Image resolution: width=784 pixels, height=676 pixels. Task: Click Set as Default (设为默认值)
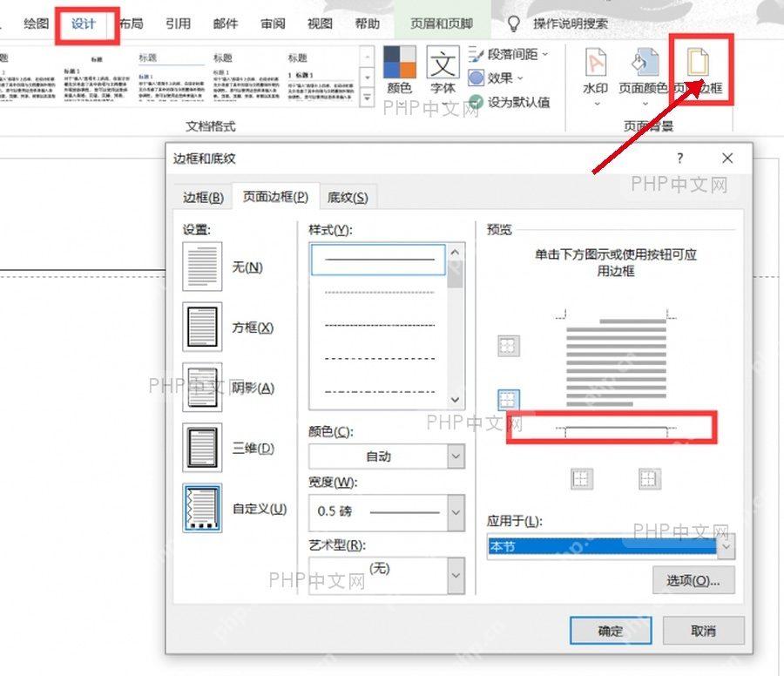tap(510, 102)
